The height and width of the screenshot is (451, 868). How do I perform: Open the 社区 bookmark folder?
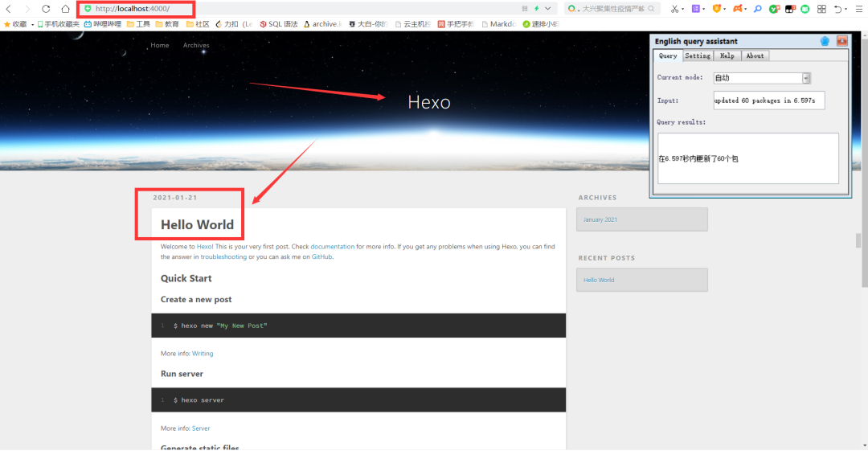[x=198, y=24]
